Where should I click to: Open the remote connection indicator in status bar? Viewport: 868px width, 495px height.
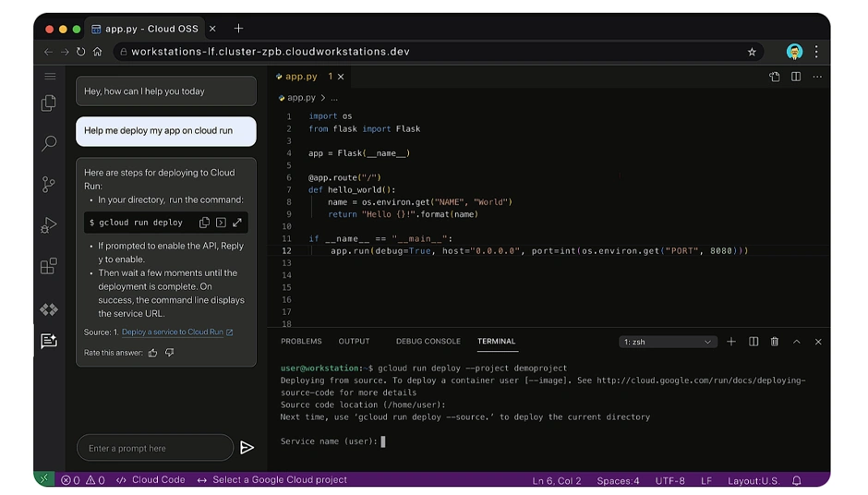pyautogui.click(x=43, y=479)
